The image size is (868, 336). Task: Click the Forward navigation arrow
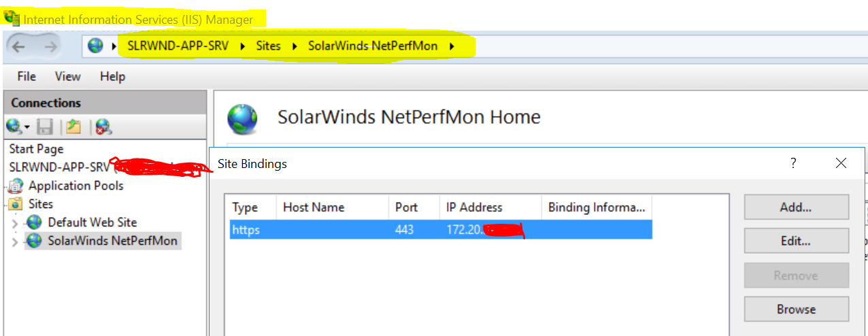pyautogui.click(x=50, y=46)
